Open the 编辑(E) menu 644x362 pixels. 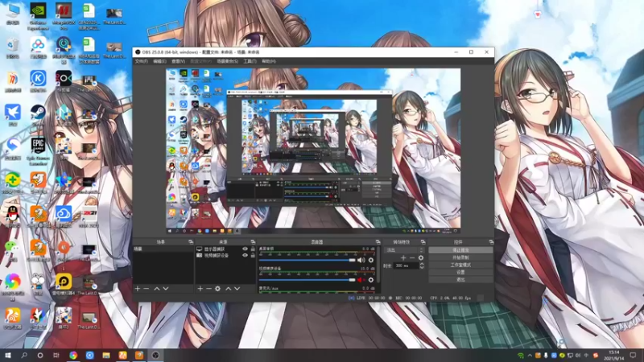tap(159, 61)
